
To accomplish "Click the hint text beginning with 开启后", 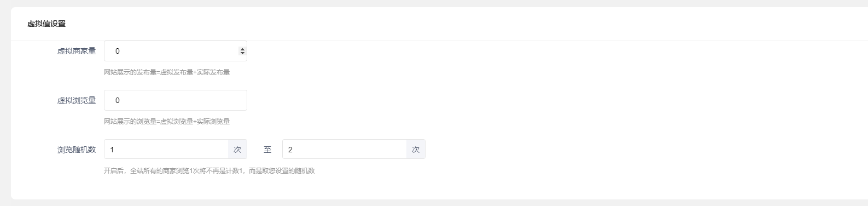I will 209,170.
